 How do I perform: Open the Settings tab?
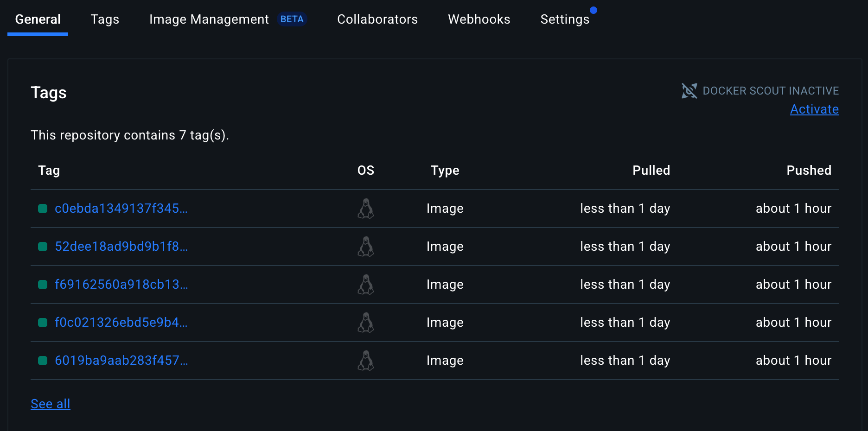(565, 19)
